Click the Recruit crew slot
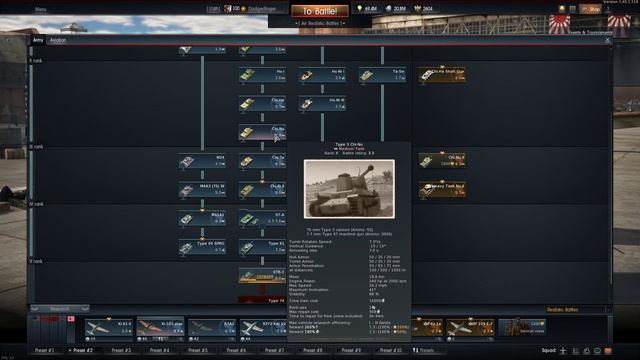The image size is (640, 360). pyautogui.click(x=522, y=328)
